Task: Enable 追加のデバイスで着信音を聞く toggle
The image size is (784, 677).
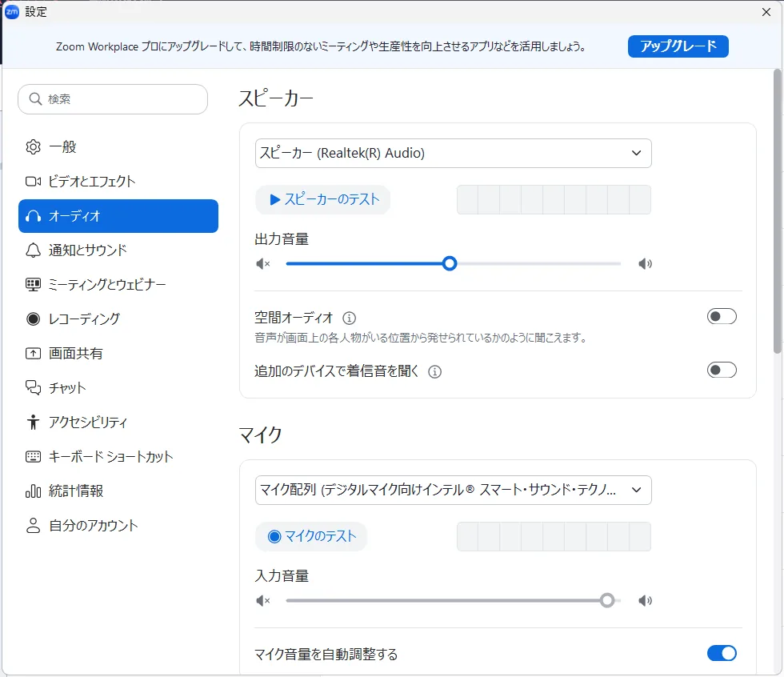Action: click(x=722, y=370)
